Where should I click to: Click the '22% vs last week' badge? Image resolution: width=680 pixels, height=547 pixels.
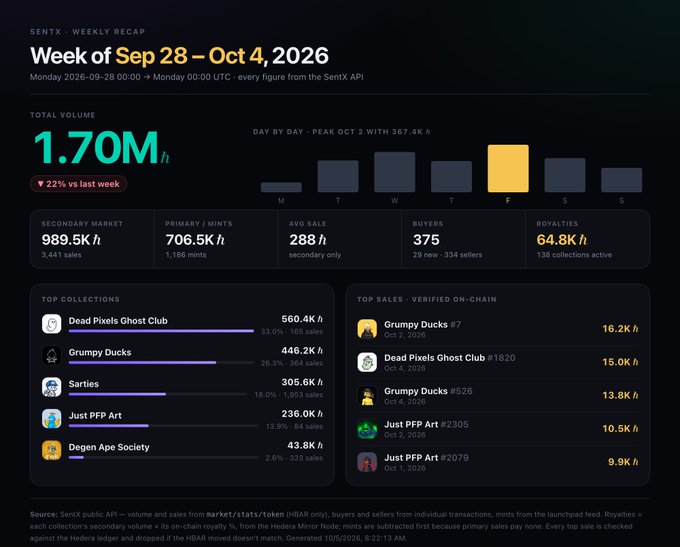coord(78,184)
